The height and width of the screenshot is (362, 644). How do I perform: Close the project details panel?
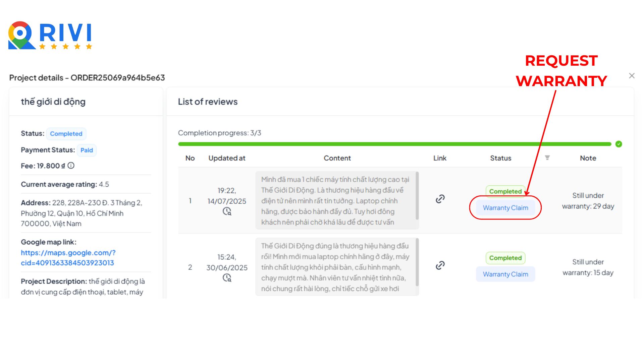coord(632,76)
